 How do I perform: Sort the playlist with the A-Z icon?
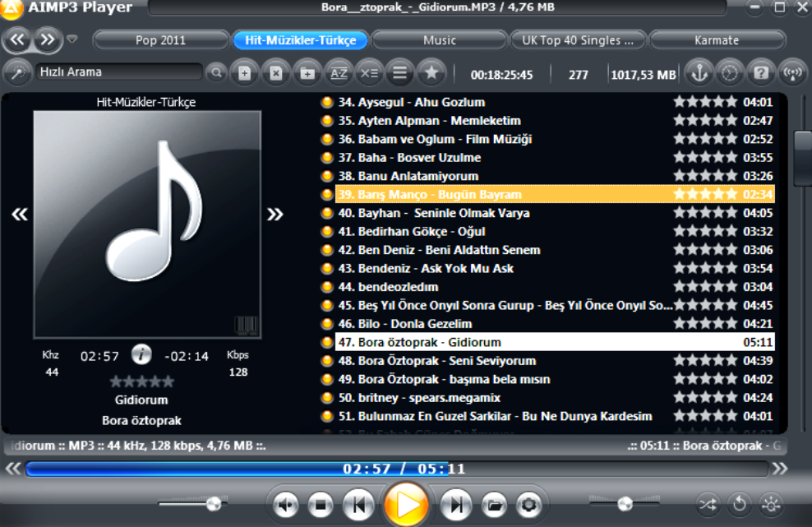[339, 73]
